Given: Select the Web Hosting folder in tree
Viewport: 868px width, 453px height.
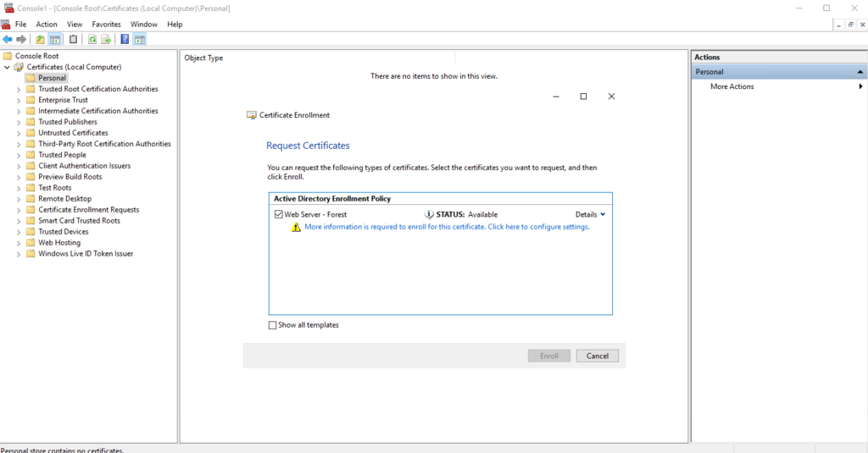Looking at the screenshot, I should click(x=58, y=242).
